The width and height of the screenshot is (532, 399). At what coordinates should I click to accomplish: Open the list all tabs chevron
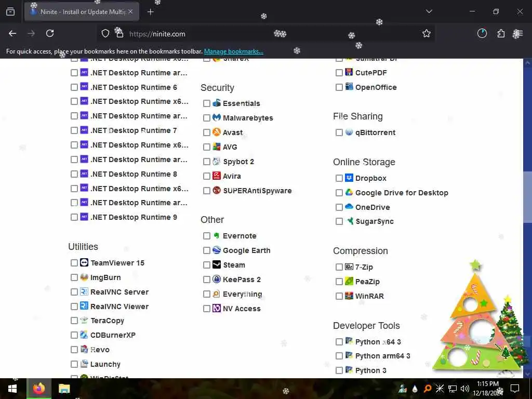429,11
